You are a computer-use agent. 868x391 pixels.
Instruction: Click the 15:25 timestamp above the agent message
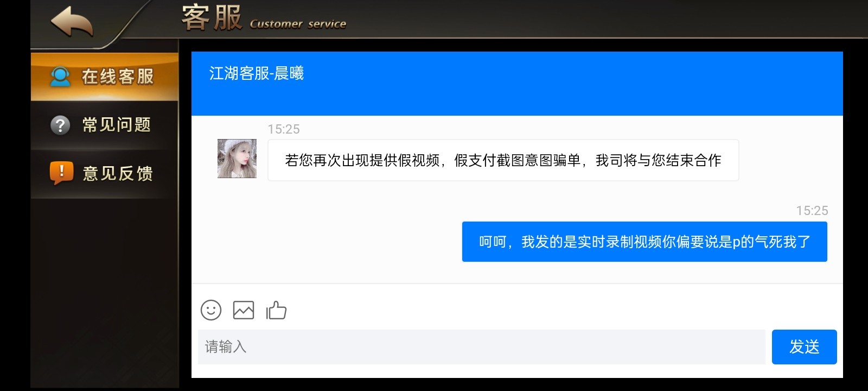(284, 129)
